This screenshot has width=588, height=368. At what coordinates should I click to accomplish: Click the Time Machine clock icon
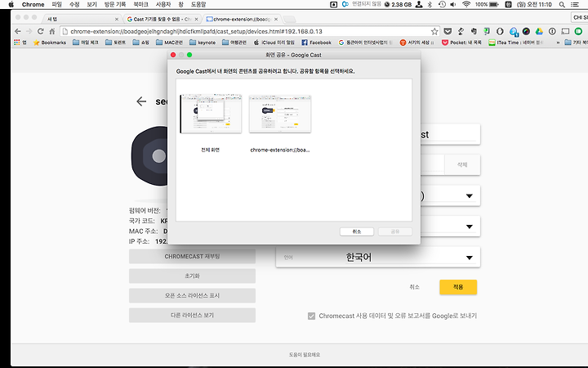(x=442, y=5)
